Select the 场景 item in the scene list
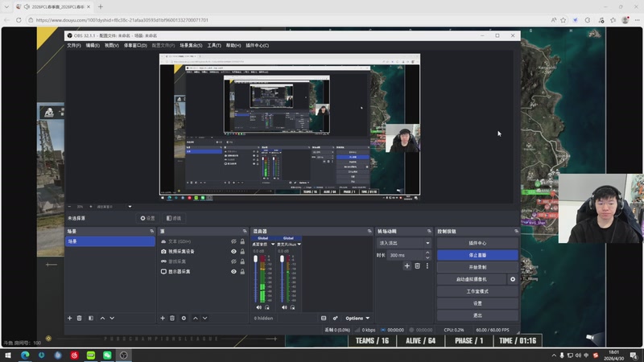 pos(110,241)
